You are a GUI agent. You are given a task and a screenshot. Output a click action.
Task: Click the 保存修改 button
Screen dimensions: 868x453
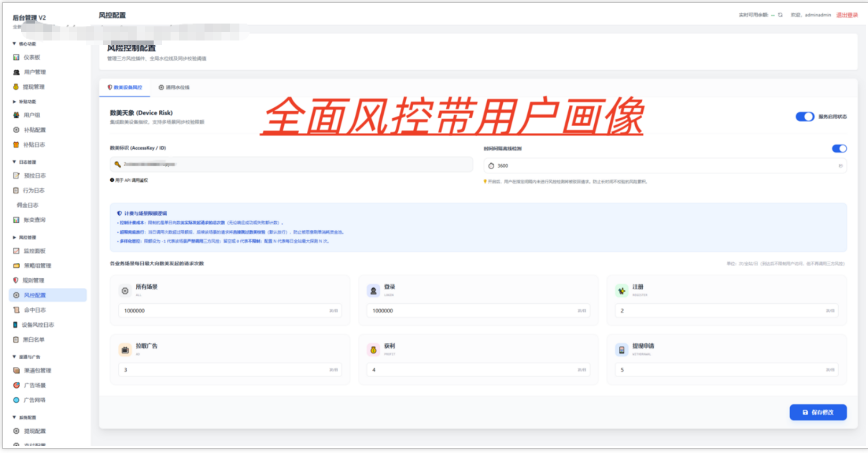tap(818, 413)
